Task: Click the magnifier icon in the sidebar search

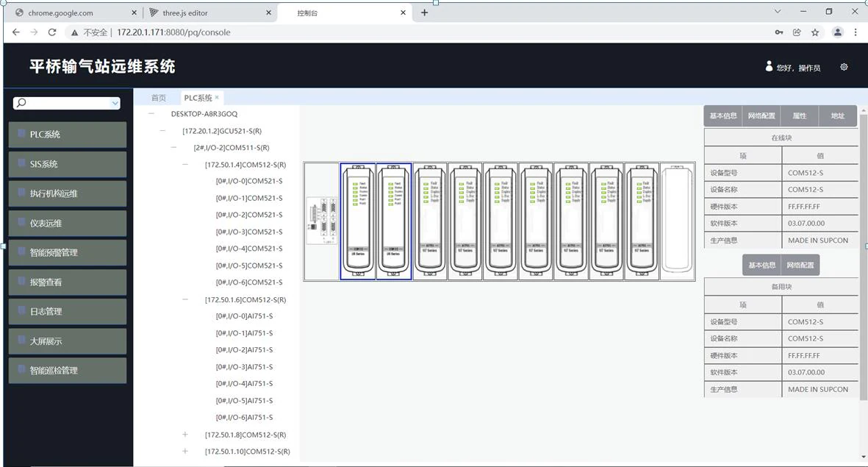Action: pyautogui.click(x=21, y=102)
